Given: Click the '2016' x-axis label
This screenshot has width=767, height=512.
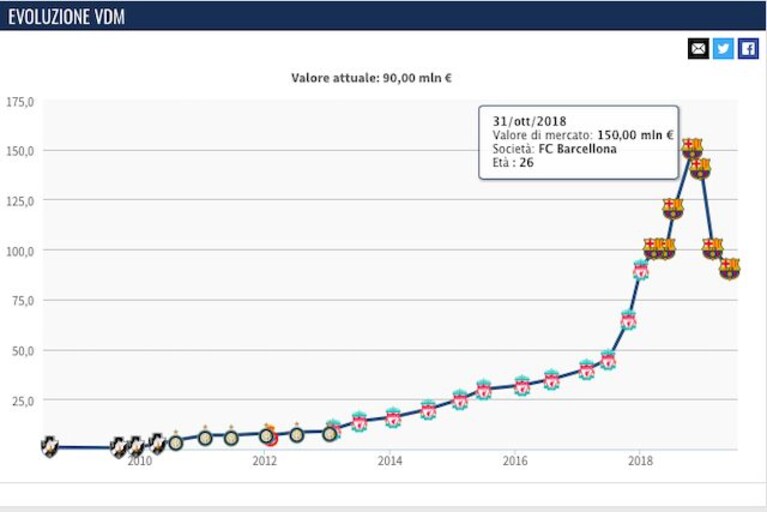Looking at the screenshot, I should click(x=515, y=461).
